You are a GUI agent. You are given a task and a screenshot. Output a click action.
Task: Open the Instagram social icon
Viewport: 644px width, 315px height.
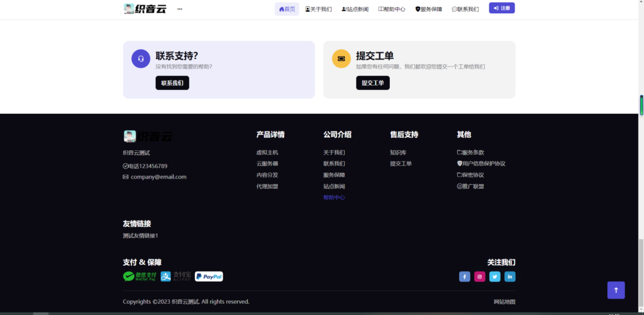click(480, 277)
